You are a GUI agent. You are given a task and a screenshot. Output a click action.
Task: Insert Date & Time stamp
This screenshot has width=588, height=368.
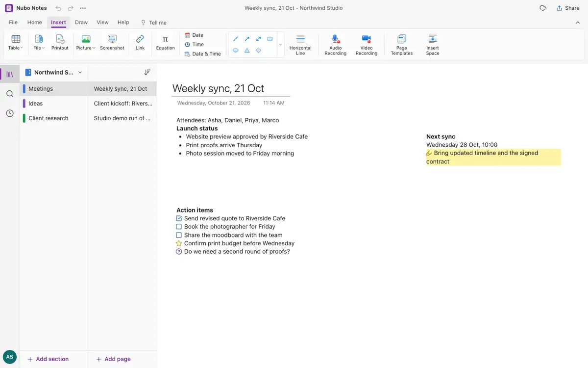click(x=203, y=54)
